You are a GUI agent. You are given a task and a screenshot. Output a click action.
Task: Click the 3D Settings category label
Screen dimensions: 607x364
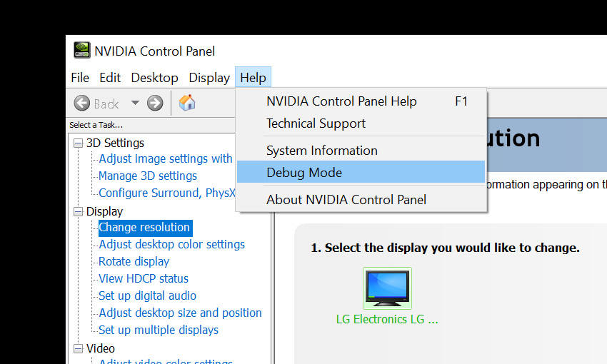pyautogui.click(x=115, y=143)
